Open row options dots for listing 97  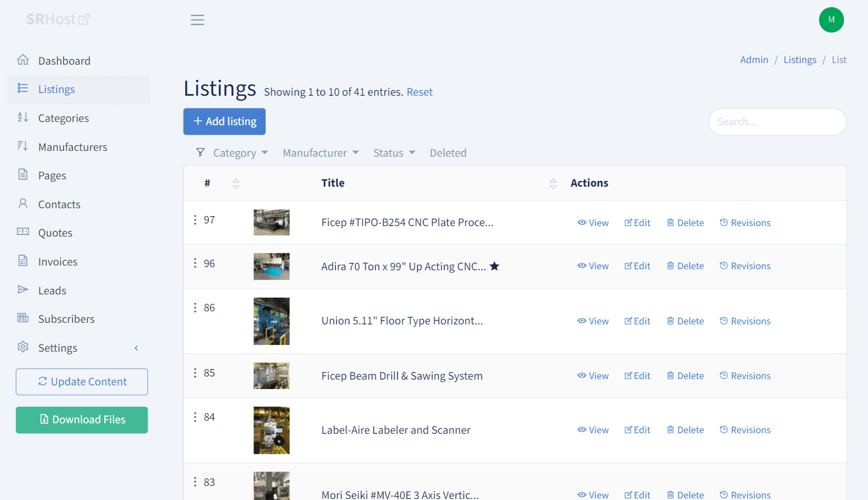195,220
